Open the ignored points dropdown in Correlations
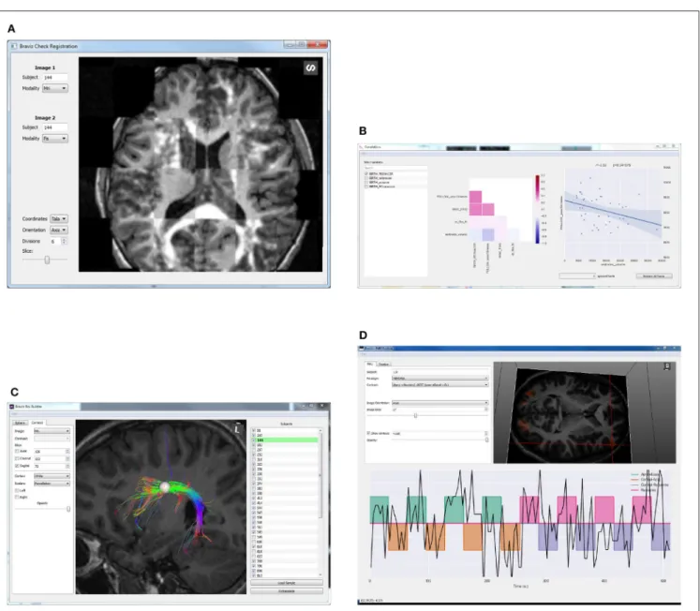700x611 pixels. pyautogui.click(x=577, y=276)
